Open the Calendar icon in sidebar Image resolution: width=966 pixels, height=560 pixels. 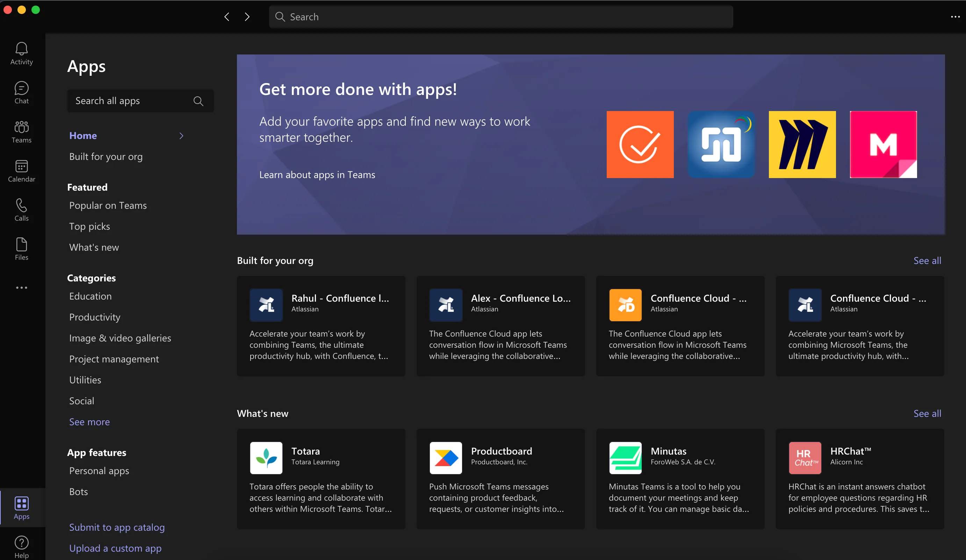pos(21,170)
